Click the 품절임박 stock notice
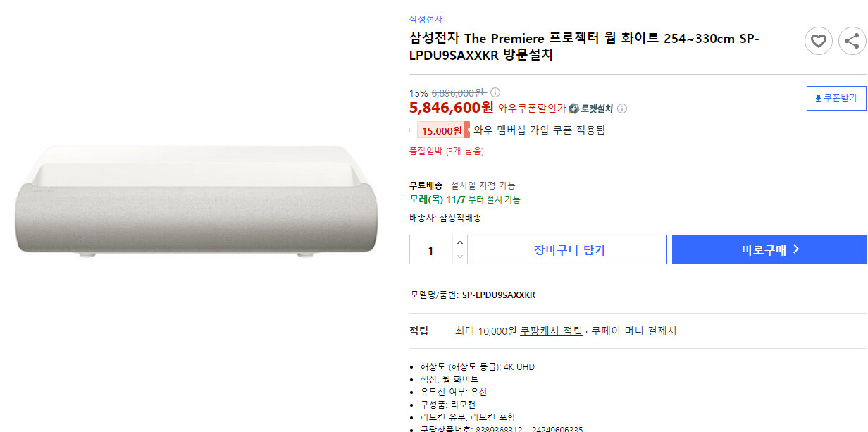Image resolution: width=868 pixels, height=432 pixels. 446,151
